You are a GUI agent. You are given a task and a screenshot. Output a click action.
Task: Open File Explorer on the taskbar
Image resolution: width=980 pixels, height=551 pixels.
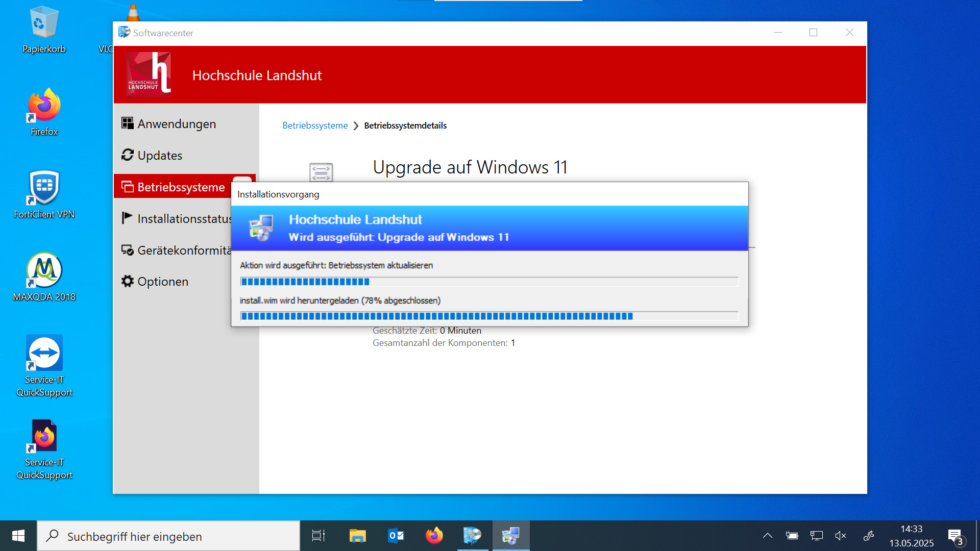click(357, 536)
